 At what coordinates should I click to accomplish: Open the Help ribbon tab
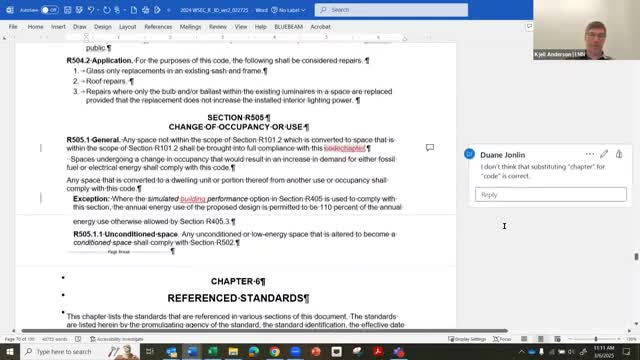click(x=260, y=27)
